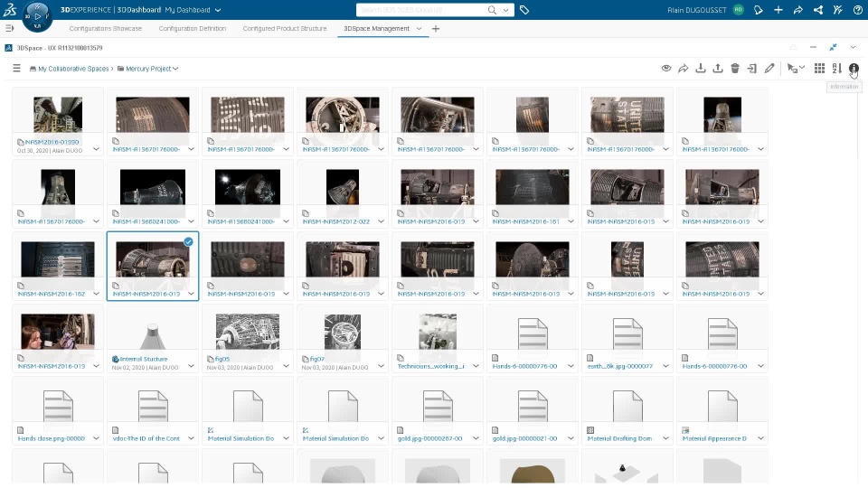This screenshot has height=488, width=868.
Task: Click the pencil Edit icon
Action: [x=769, y=69]
